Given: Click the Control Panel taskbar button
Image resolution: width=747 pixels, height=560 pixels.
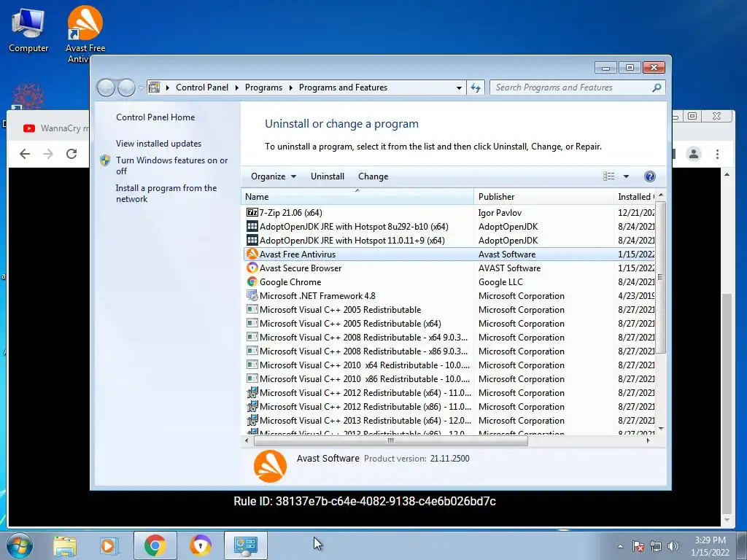Looking at the screenshot, I should coord(246,545).
